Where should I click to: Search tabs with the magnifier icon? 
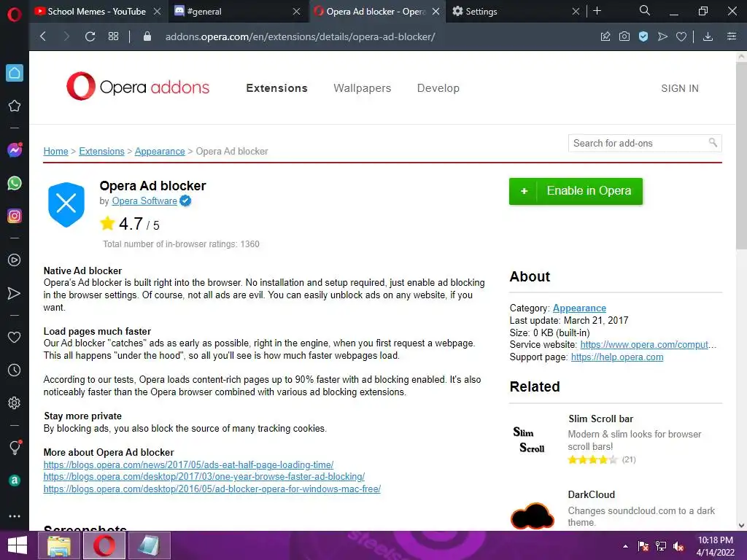645,10
